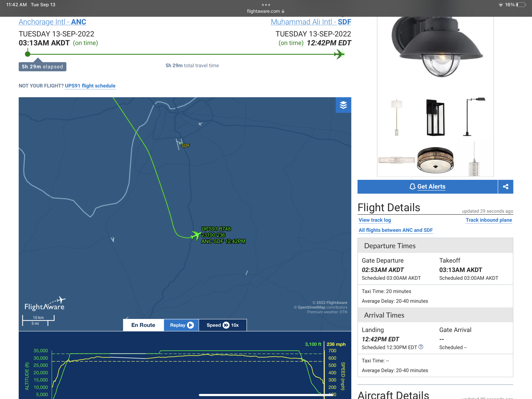Click the small airport icon southwest on map
Screen dimensions: 532x399
(113, 239)
